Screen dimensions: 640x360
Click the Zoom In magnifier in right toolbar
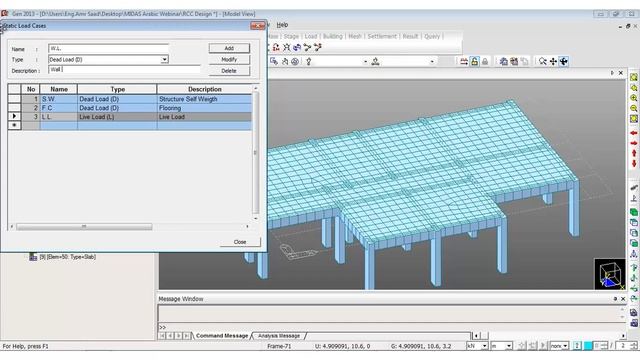[x=633, y=98]
